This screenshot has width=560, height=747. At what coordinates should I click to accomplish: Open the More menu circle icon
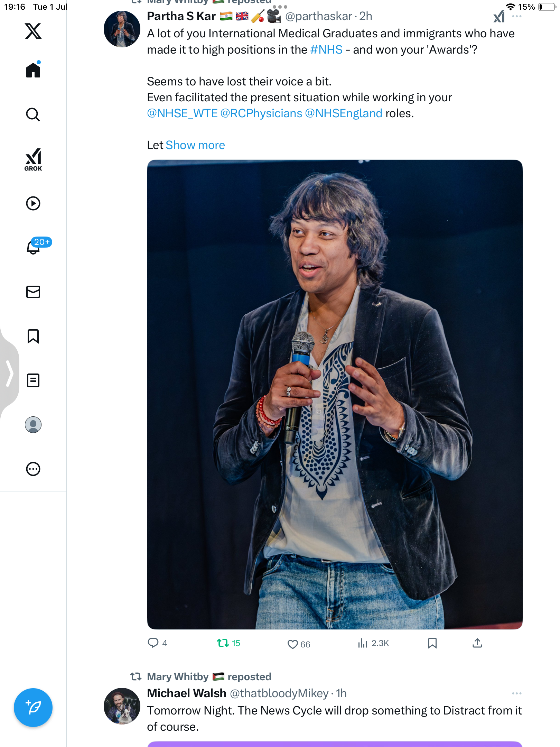tap(33, 469)
